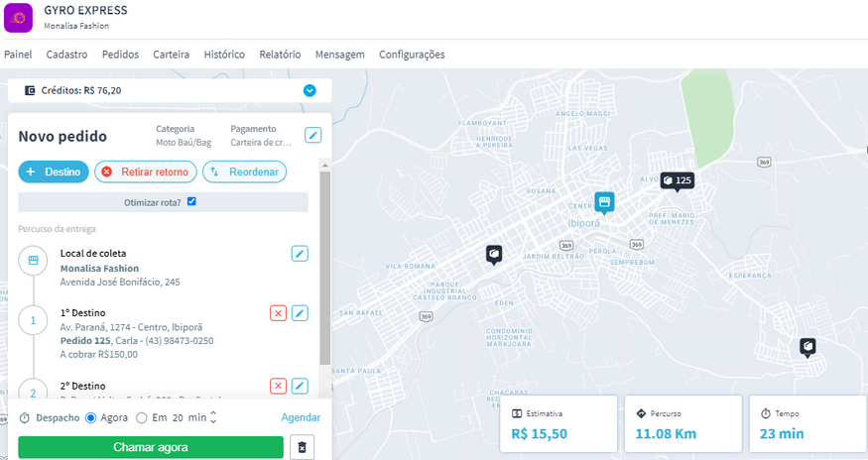This screenshot has height=460, width=868.
Task: Click the order list vertical scrollbar
Action: click(324, 268)
